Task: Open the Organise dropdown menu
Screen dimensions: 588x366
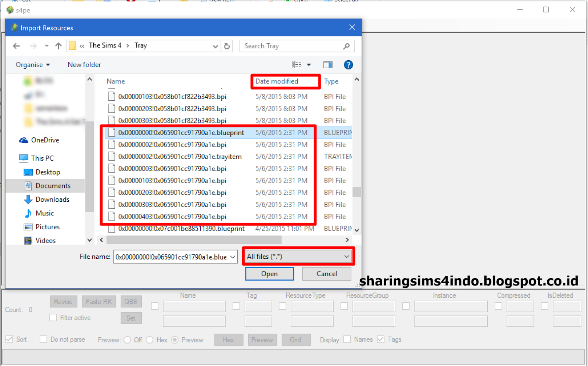Action: pos(32,65)
